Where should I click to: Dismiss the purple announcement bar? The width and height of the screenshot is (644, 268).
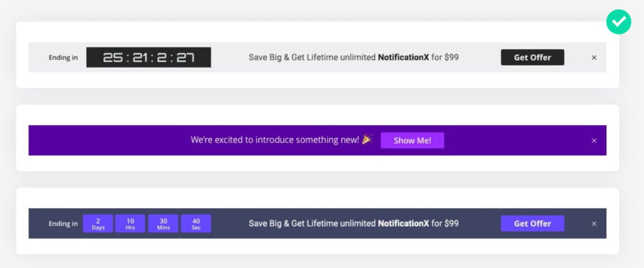594,140
